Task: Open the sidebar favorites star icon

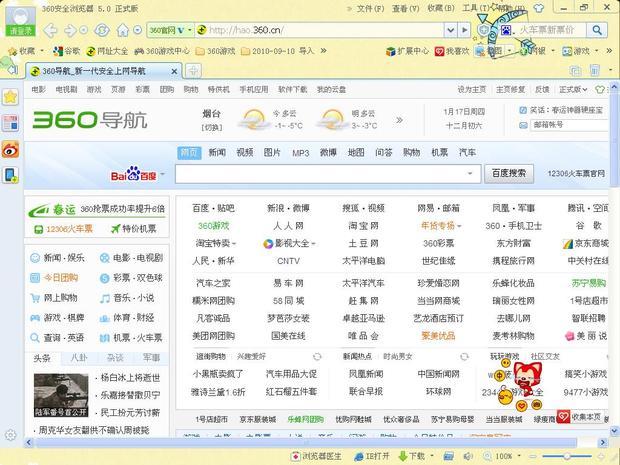Action: click(11, 97)
